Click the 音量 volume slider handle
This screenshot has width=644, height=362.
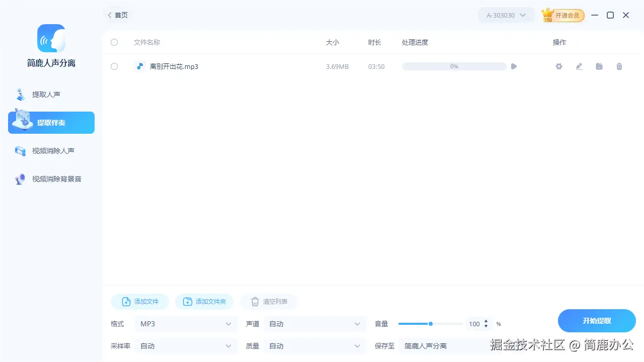point(431,324)
